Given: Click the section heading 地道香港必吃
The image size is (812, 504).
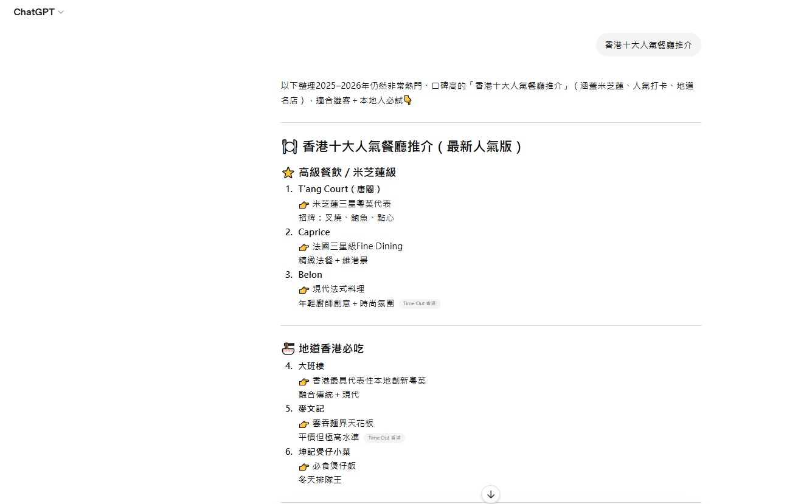Looking at the screenshot, I should [331, 349].
